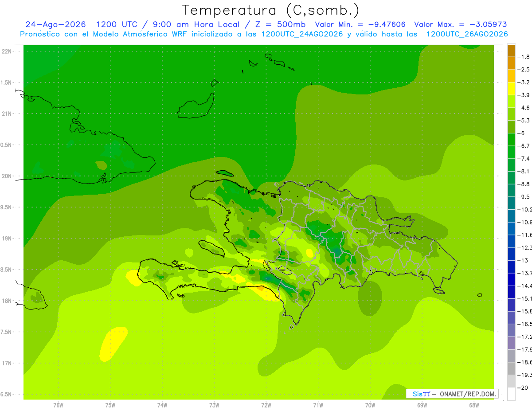Click the "1200UTC_26AGO2026" valid-until text

(x=467, y=34)
